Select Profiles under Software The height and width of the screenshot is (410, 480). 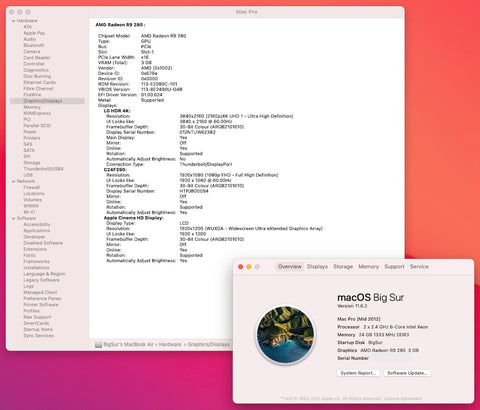(x=31, y=311)
